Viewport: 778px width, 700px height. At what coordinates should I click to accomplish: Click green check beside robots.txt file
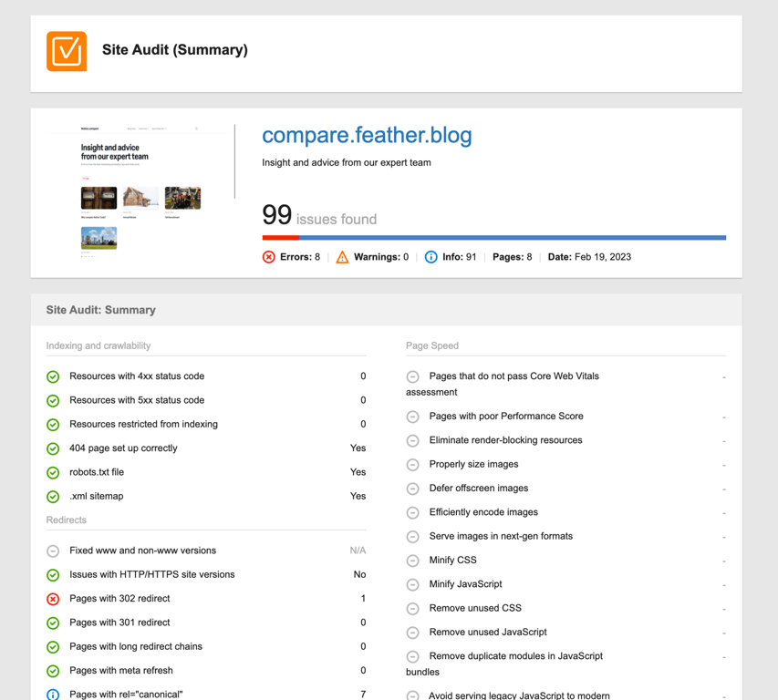tap(53, 473)
